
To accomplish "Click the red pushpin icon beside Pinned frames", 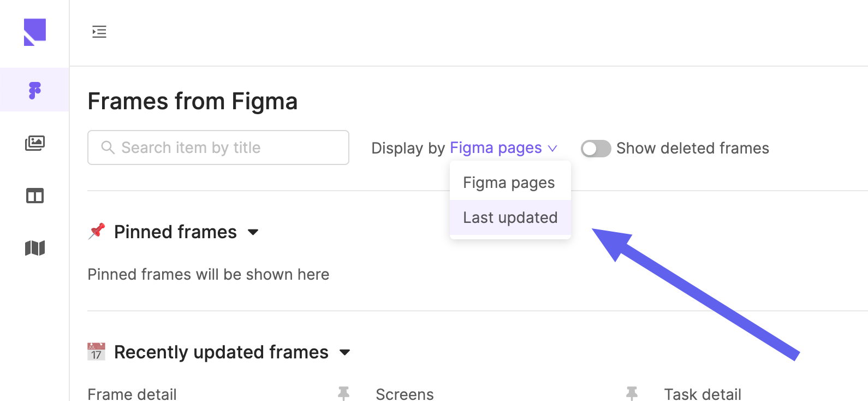I will [97, 231].
